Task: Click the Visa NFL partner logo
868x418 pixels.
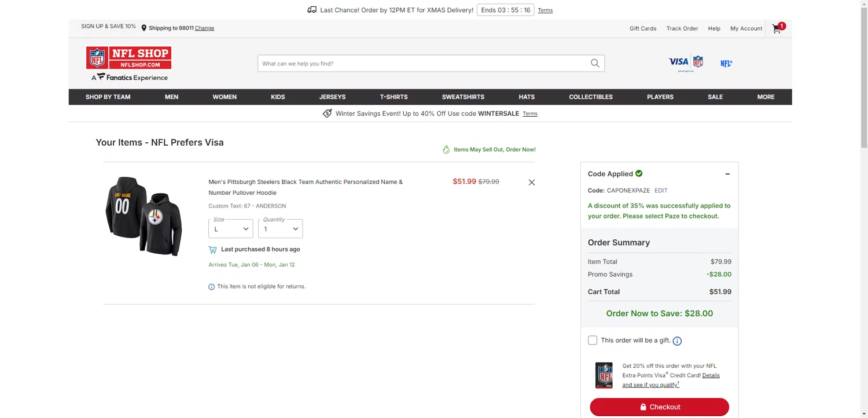Action: click(686, 64)
